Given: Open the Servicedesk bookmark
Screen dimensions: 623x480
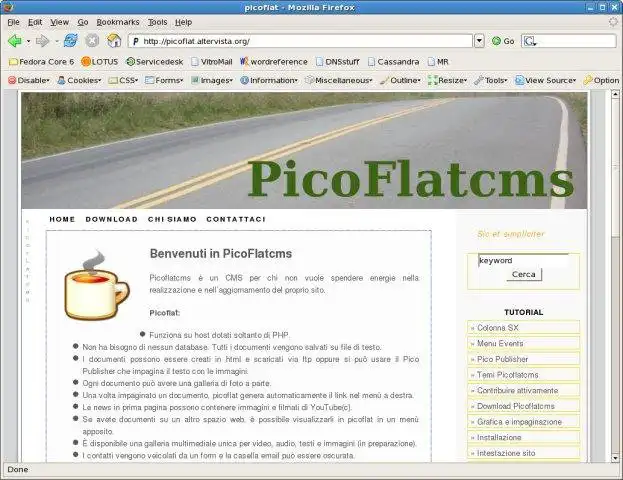Looking at the screenshot, I should tap(155, 62).
